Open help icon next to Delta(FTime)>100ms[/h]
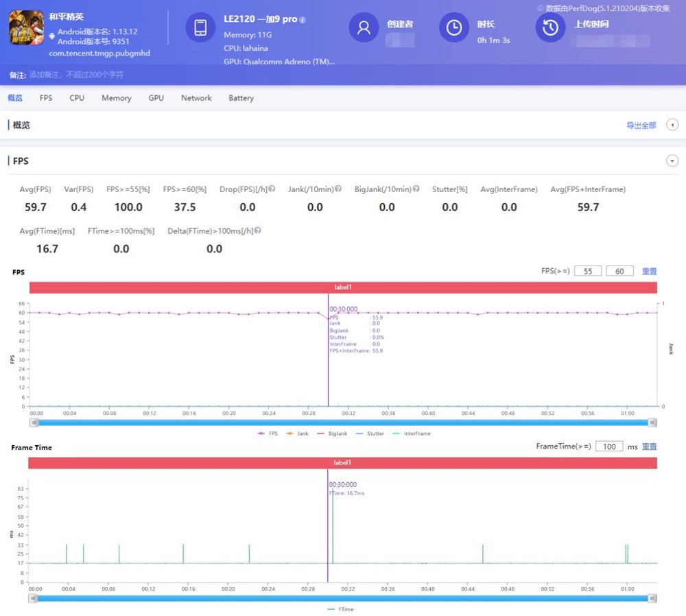 pyautogui.click(x=258, y=230)
